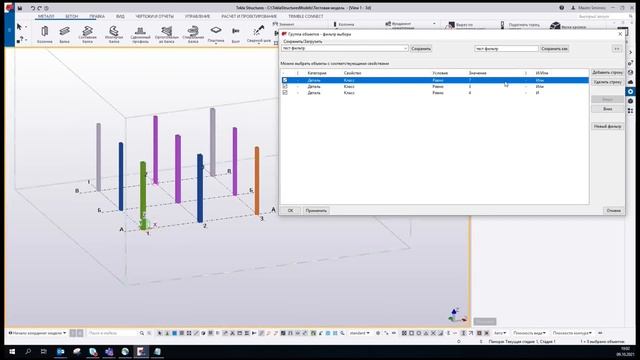Open the Tekla Structures taskbar icon
640x360 pixels.
[x=141, y=351]
